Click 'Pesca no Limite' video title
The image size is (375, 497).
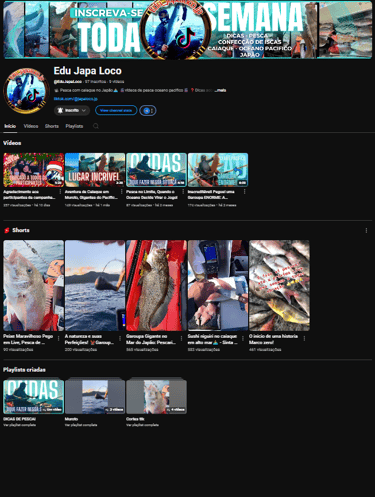(152, 195)
